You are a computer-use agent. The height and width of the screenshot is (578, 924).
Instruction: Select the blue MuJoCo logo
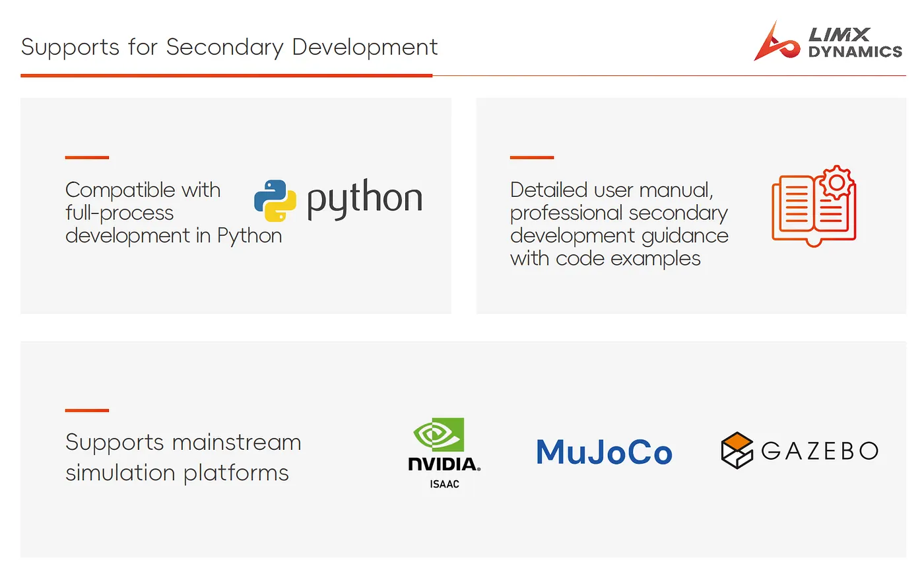[x=604, y=452]
